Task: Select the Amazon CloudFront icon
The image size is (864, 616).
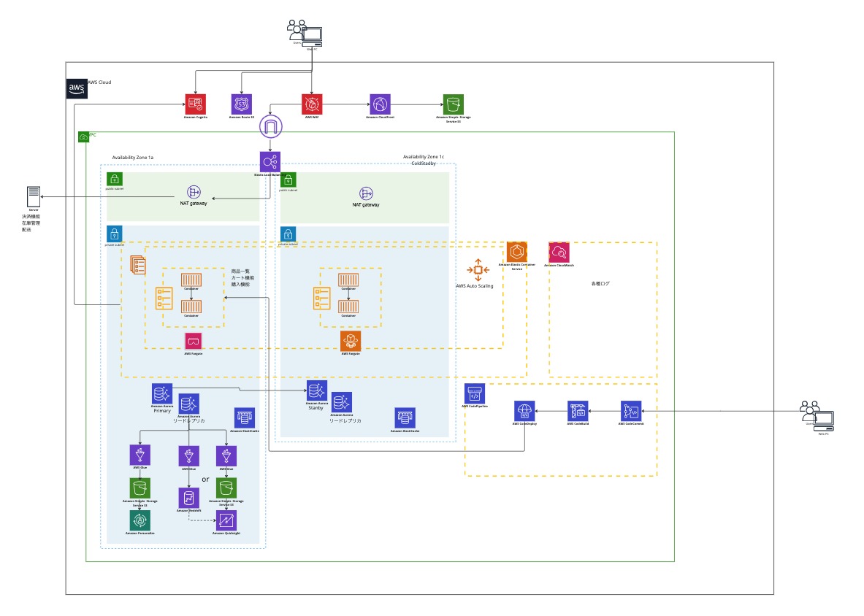Action: pyautogui.click(x=380, y=104)
